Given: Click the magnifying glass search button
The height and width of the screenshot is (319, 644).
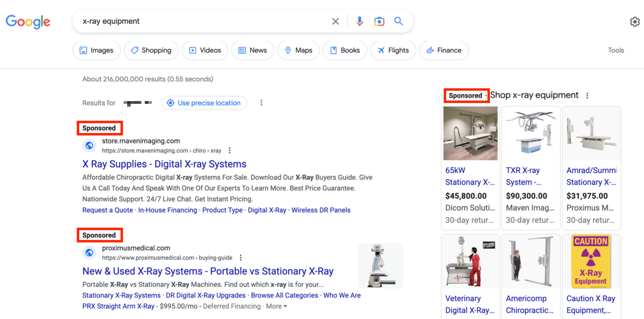Looking at the screenshot, I should click(x=399, y=21).
